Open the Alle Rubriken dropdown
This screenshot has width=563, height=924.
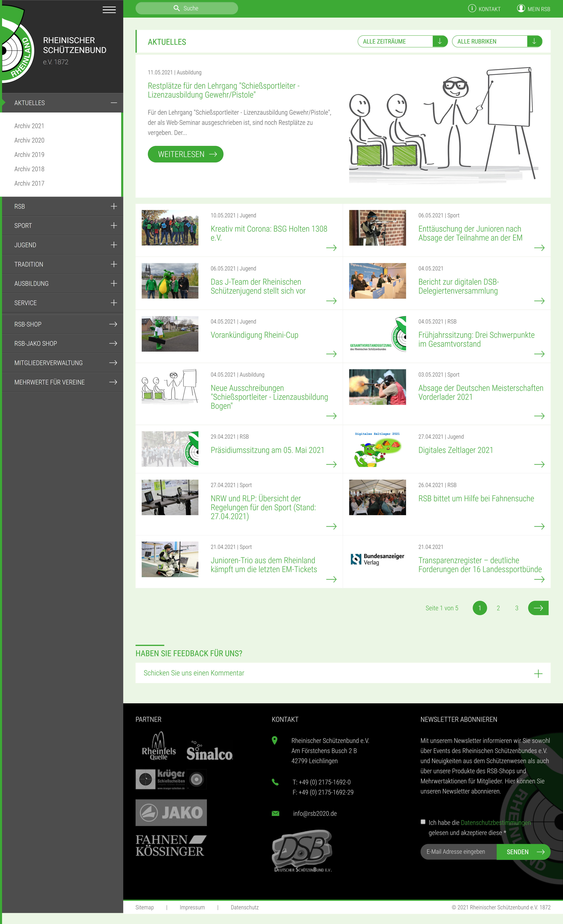(497, 41)
